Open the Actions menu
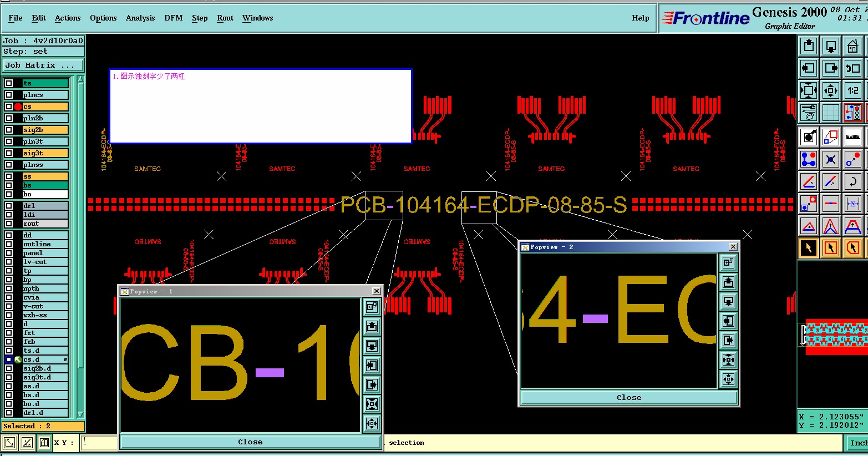Viewport: 868px width, 456px height. (68, 18)
